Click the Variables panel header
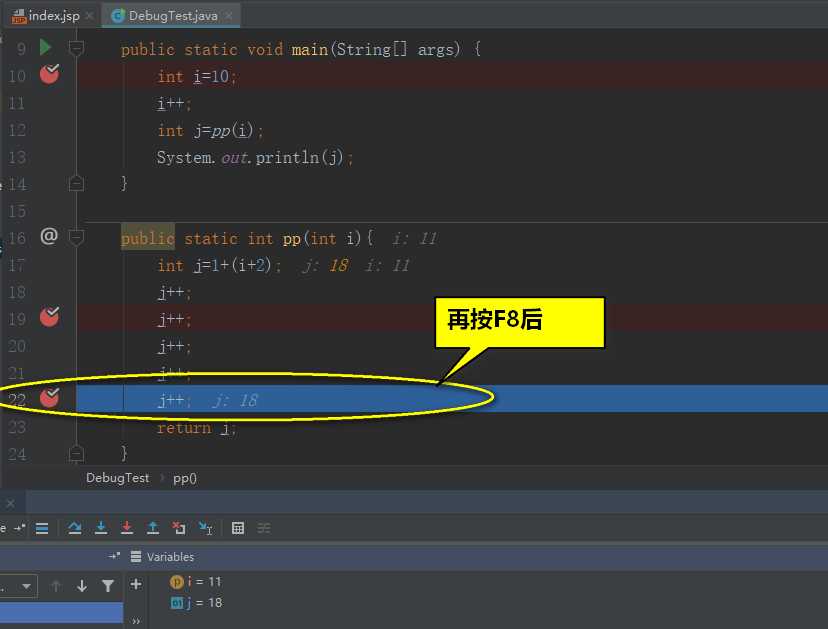Screen dimensions: 828x629 click(x=170, y=557)
